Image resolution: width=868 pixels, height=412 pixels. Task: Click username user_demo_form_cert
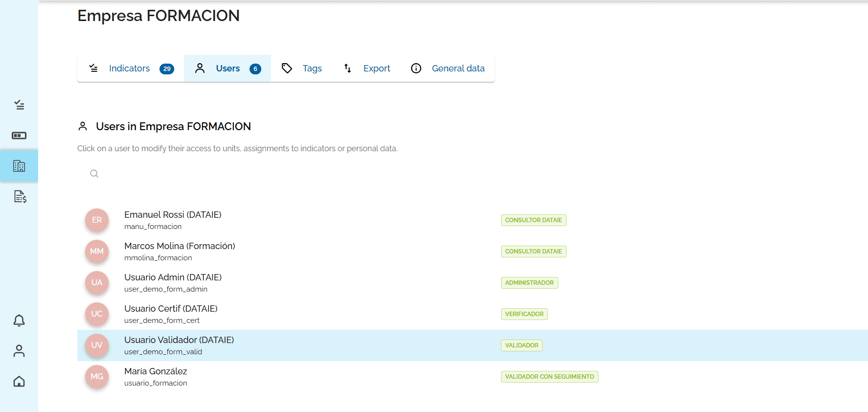coord(162,320)
